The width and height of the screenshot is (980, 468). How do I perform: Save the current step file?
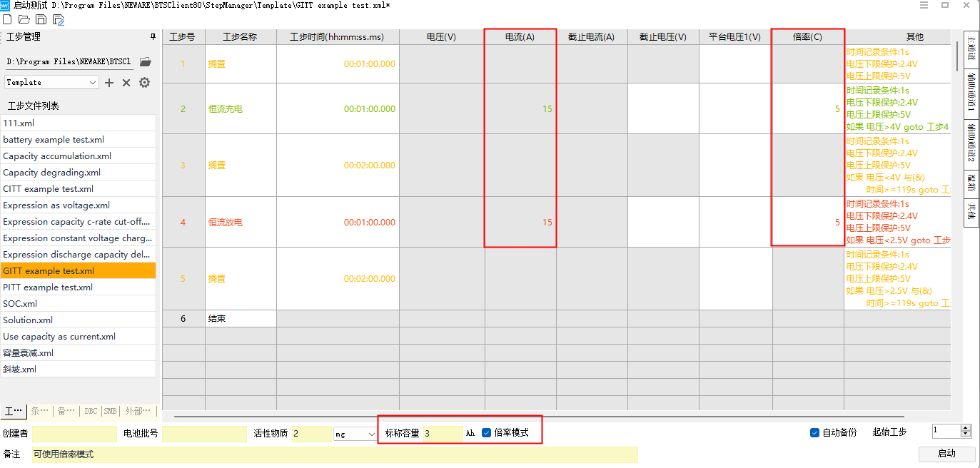pos(41,19)
